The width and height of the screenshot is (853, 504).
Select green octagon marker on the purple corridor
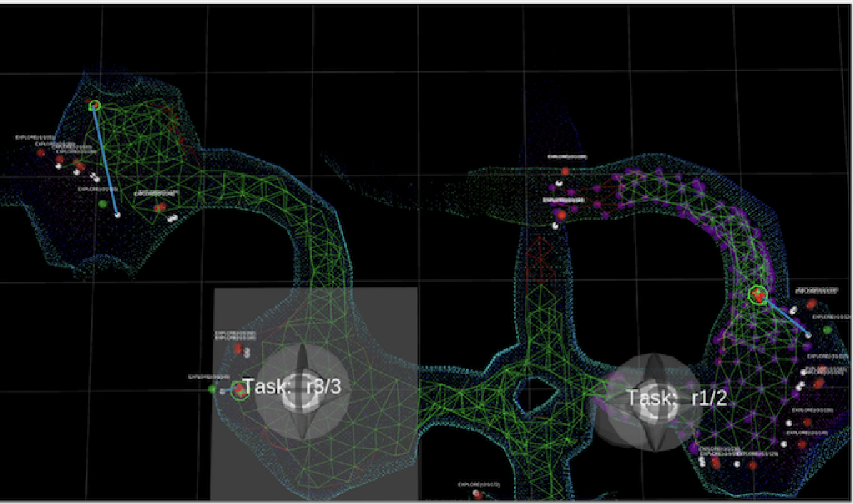pyautogui.click(x=757, y=295)
